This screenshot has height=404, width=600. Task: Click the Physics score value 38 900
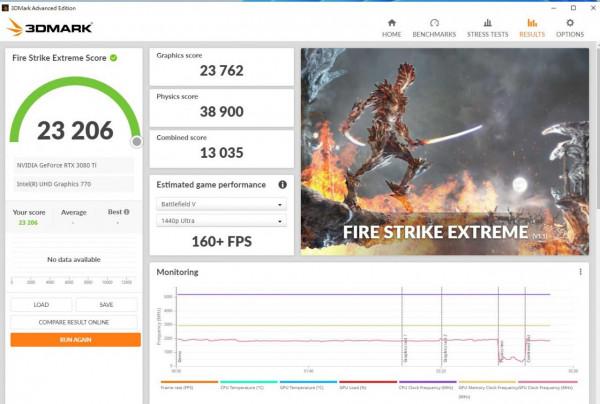click(222, 112)
